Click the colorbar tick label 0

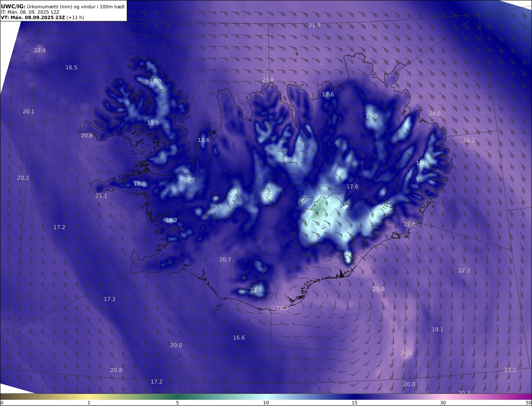(x=2, y=403)
